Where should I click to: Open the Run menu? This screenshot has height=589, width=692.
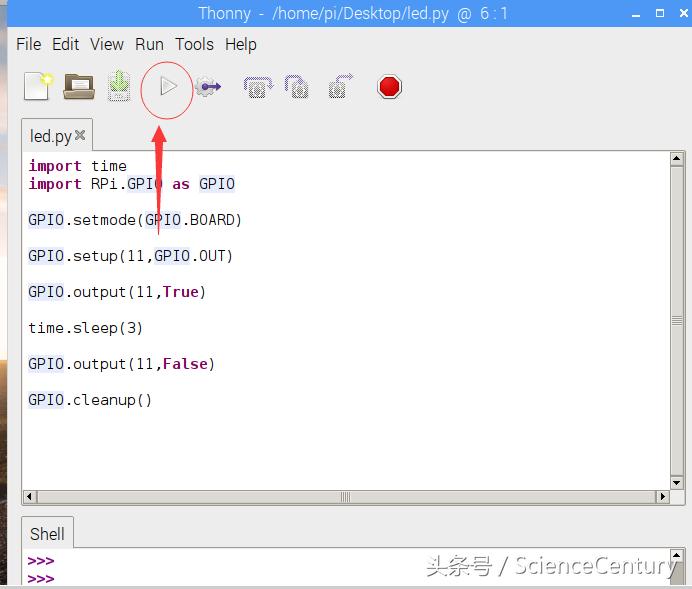tap(149, 45)
